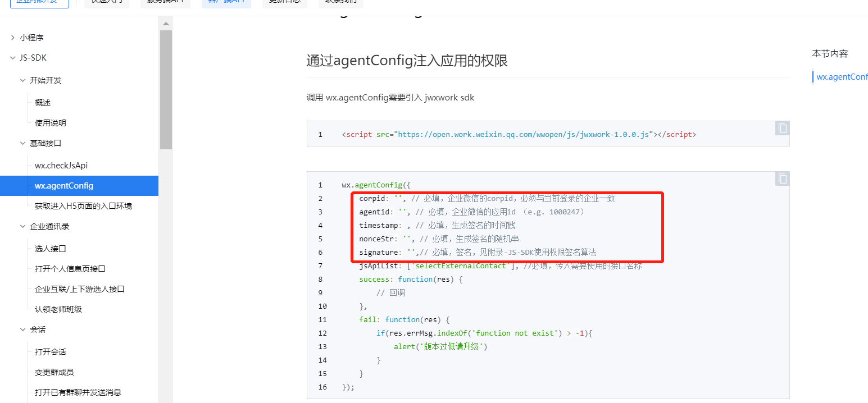Click the signature code line
Screen dimensions: 868x403
coord(478,252)
